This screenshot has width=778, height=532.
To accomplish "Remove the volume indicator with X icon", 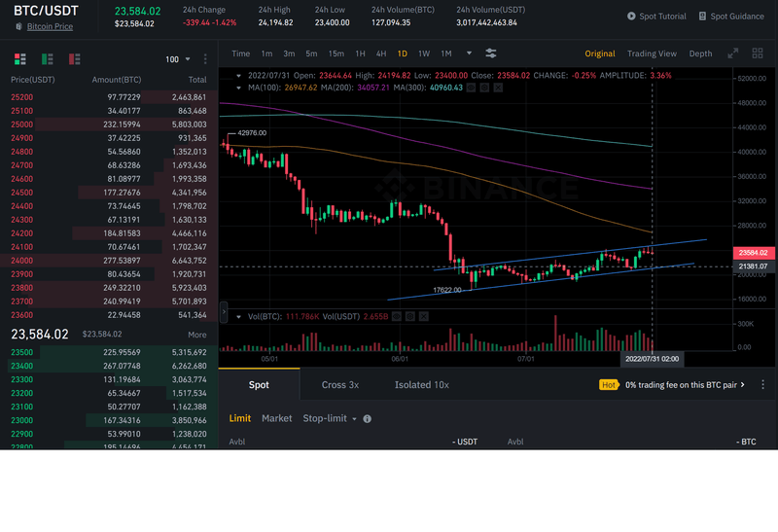I will point(424,316).
